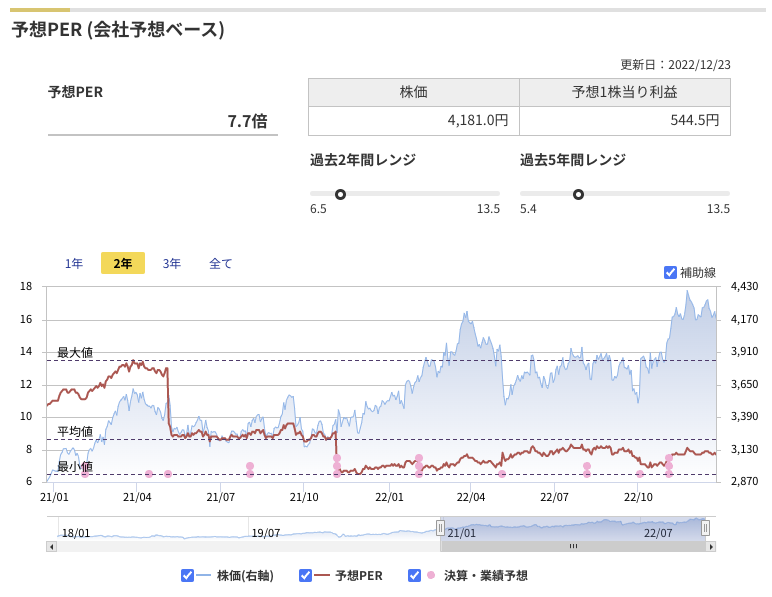
Task: Select the 1年 range tab
Action: (74, 263)
